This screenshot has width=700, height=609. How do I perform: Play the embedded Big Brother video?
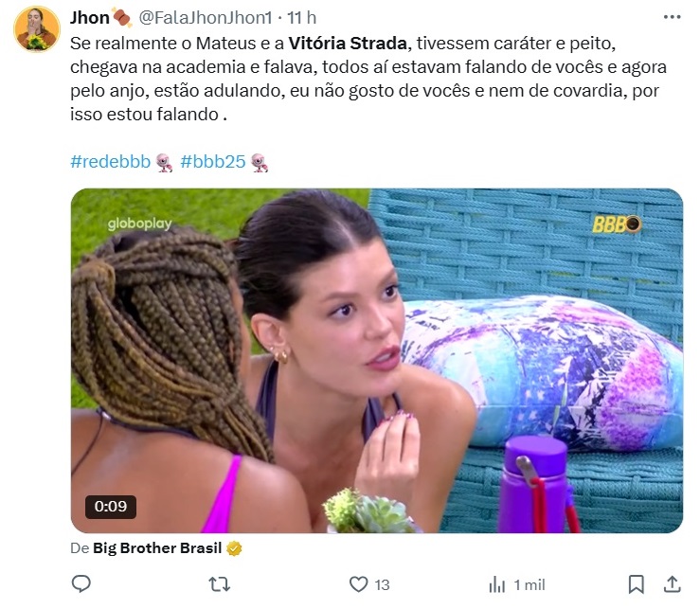tap(377, 361)
